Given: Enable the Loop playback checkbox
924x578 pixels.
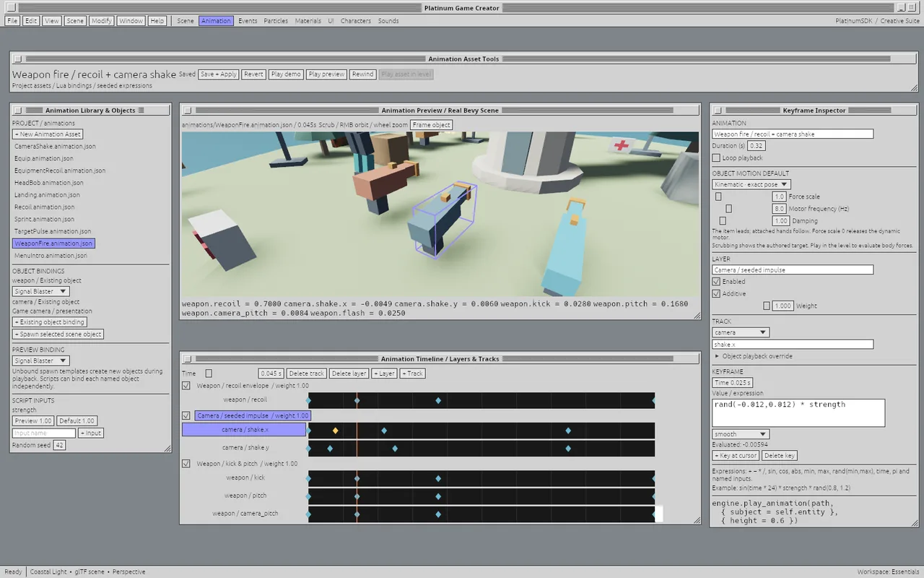Looking at the screenshot, I should tap(716, 158).
